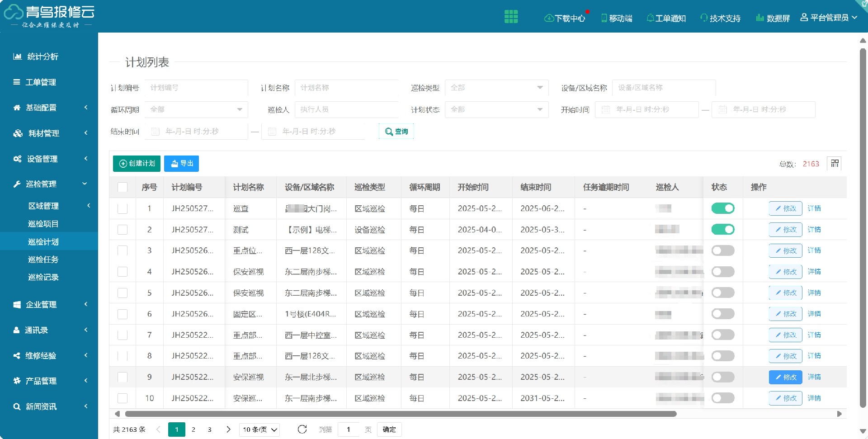
Task: Click the view switch icon beside 总数 2163
Action: pyautogui.click(x=834, y=164)
